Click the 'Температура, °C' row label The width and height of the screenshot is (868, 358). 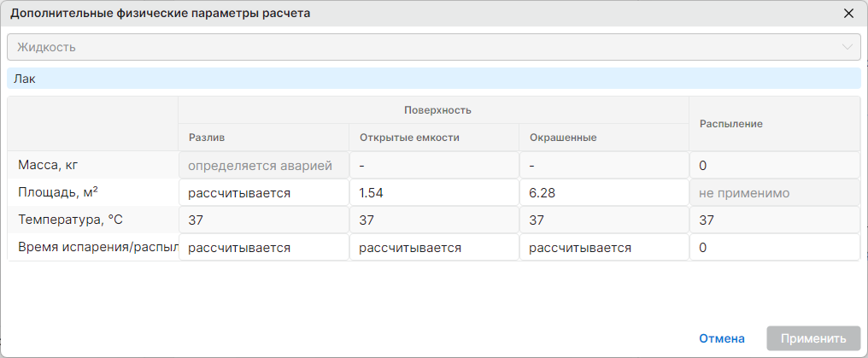[x=70, y=220]
